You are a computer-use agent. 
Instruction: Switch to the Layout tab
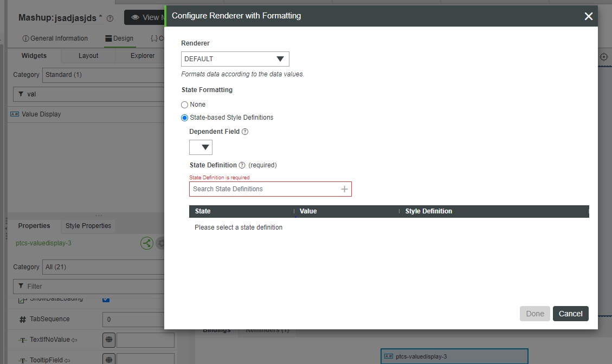coord(88,55)
